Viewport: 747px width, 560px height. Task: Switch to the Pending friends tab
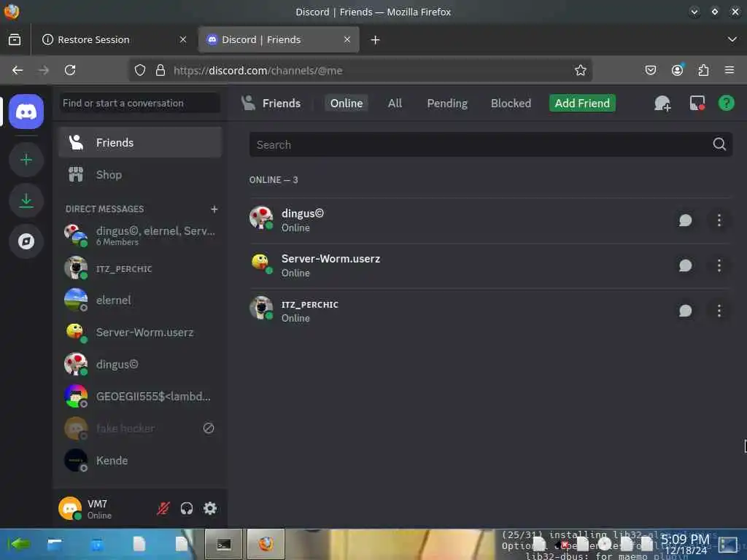point(447,104)
